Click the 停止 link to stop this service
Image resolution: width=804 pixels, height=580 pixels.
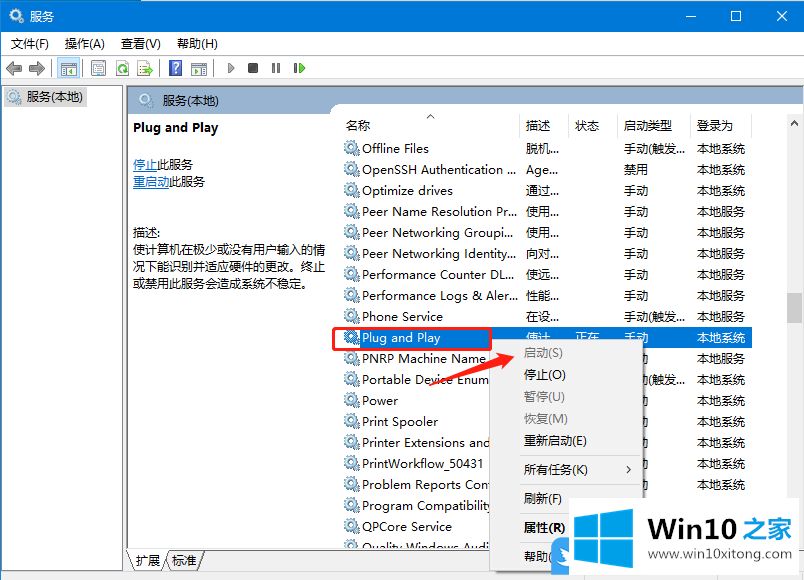tap(145, 165)
